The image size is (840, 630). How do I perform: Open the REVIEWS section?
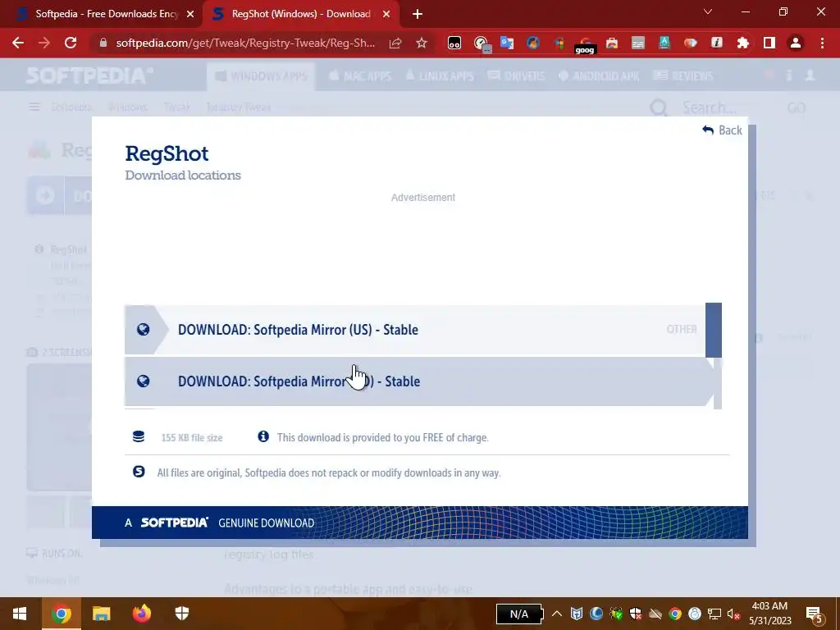(683, 76)
